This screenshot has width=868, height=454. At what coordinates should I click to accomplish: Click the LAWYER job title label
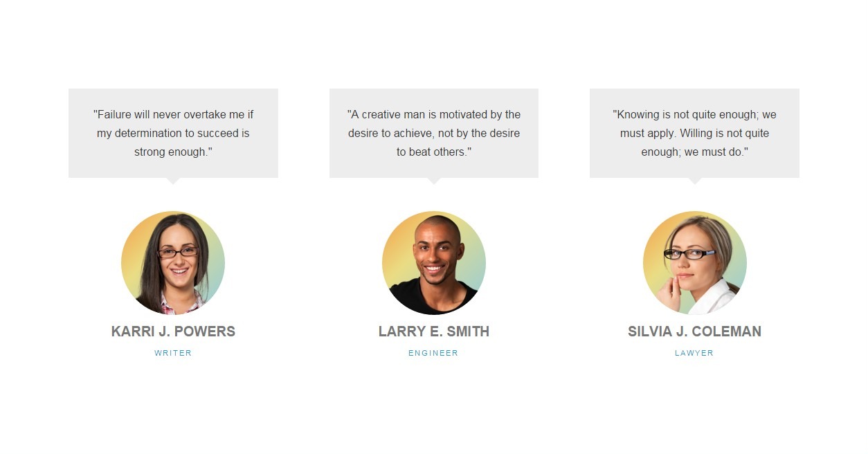tap(694, 353)
